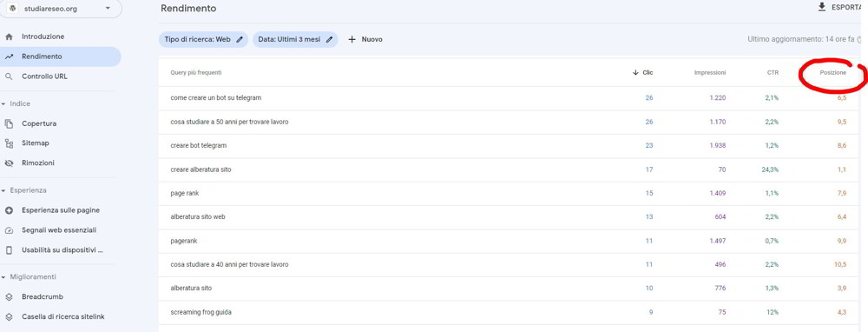Click the pencil icon on Tipo di ricerca chip
The image size is (868, 332).
(x=240, y=39)
